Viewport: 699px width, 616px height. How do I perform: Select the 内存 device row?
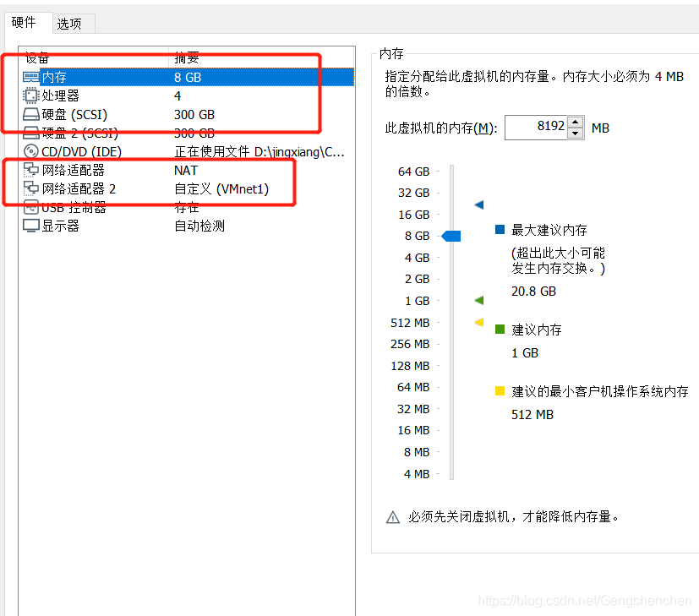[x=188, y=77]
